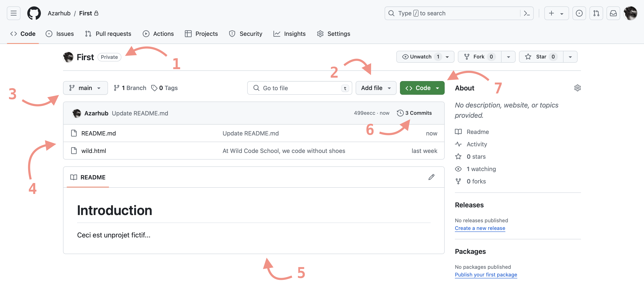View the 0 Tags link
644x285 pixels.
[164, 88]
